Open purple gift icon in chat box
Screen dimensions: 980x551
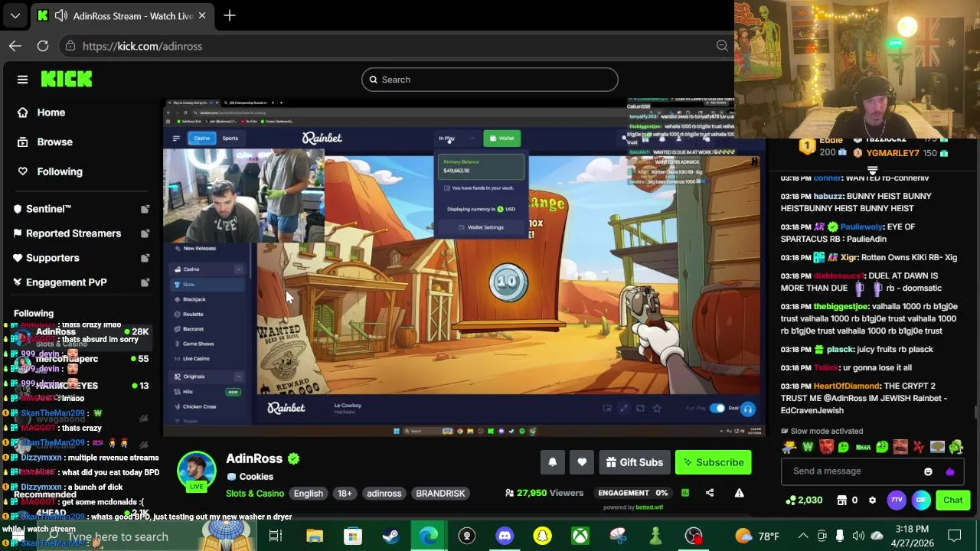point(950,471)
